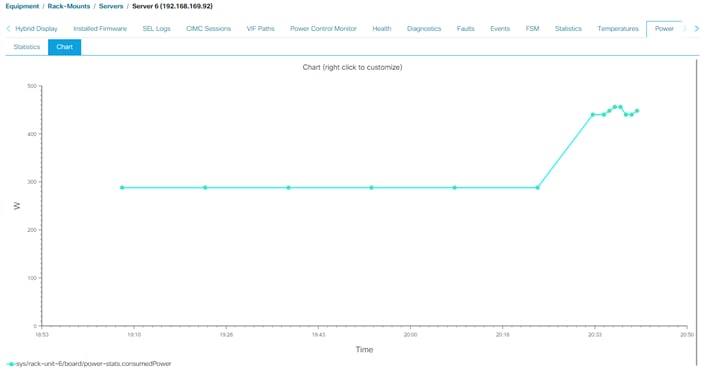701x371 pixels.
Task: Select the Power tab
Action: point(664,29)
